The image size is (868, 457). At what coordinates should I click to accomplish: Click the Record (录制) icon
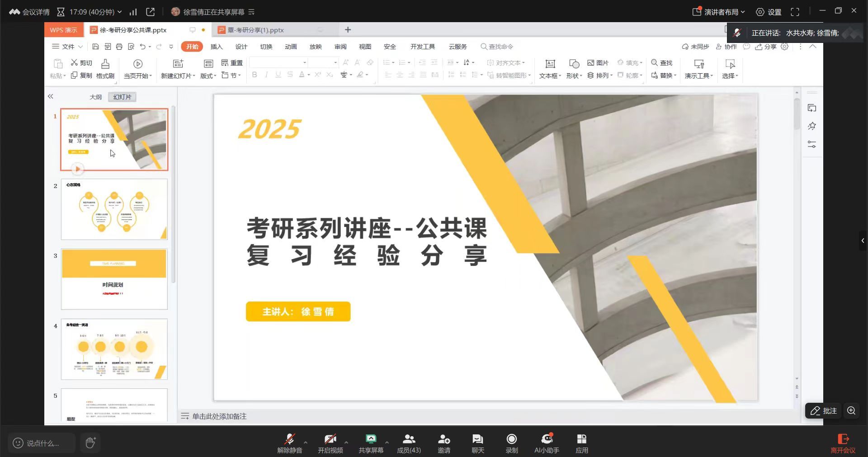511,439
